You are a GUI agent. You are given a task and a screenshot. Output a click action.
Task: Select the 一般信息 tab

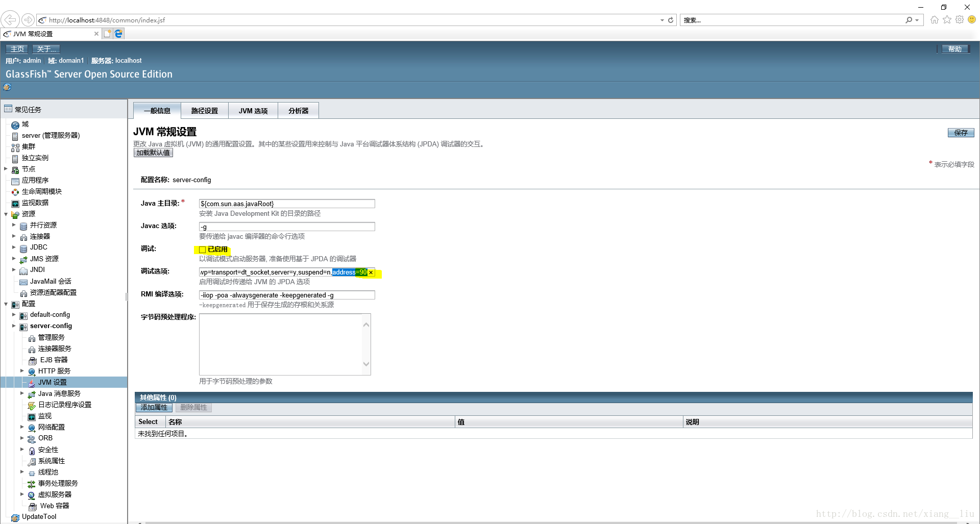click(x=157, y=111)
